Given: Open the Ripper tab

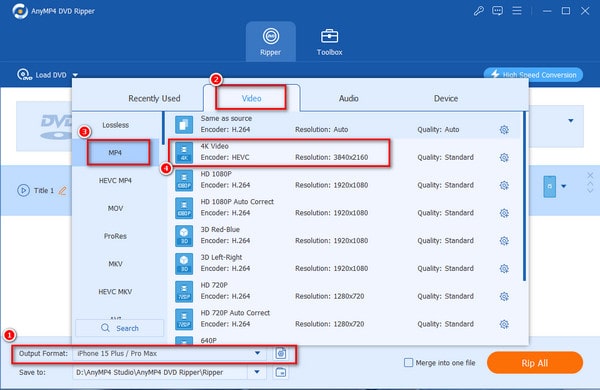Looking at the screenshot, I should coord(271,42).
